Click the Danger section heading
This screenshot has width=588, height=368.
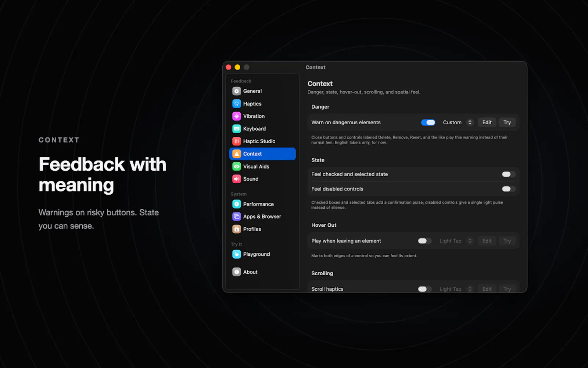coord(320,107)
